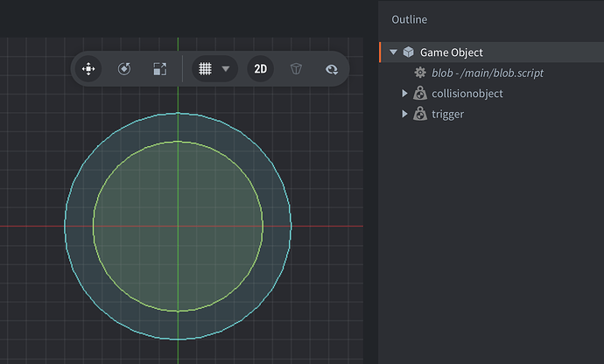604x364 pixels.
Task: Click the collisionobject weight icon
Action: 420,94
